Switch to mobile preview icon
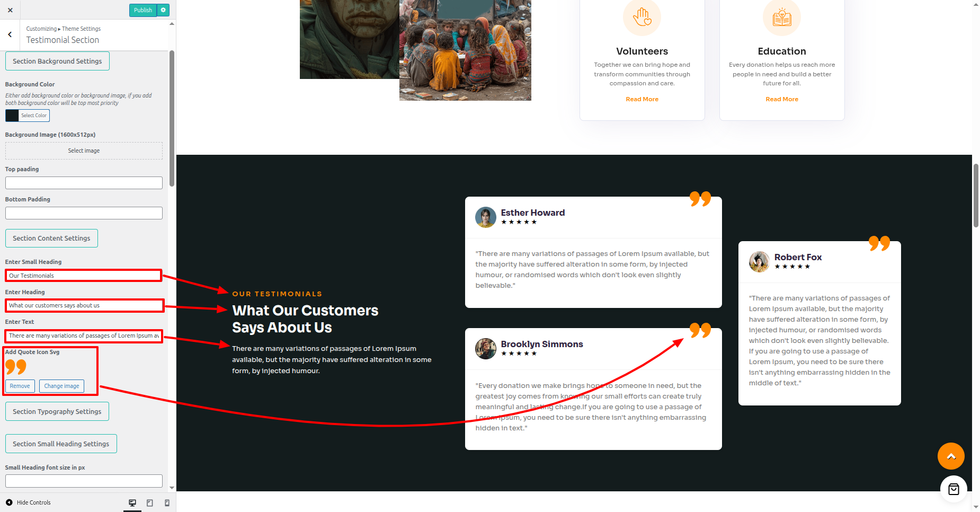Viewport: 980px width, 512px height. (167, 502)
